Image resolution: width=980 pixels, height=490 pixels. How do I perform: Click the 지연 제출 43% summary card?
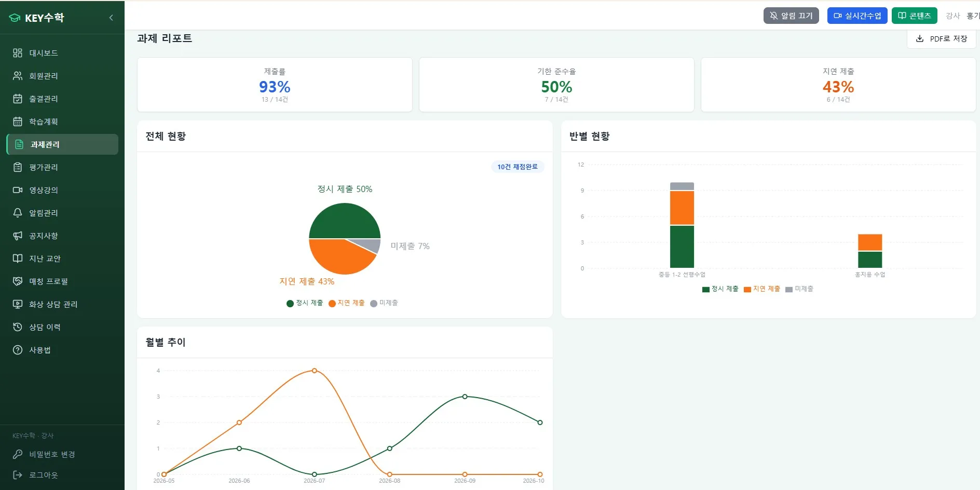point(838,85)
